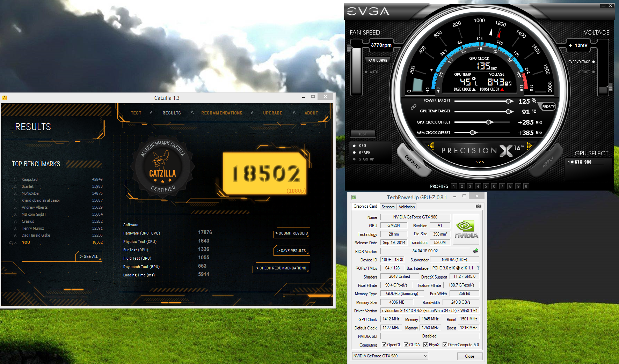Click the Close button in GPU-Z
619x364 pixels.
(469, 356)
